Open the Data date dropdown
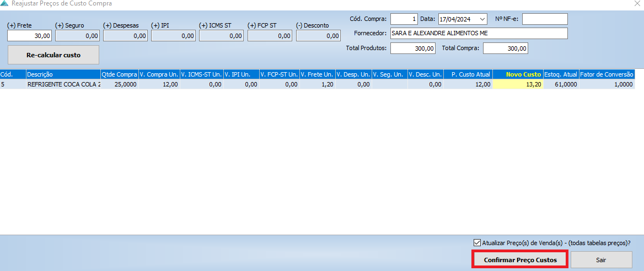The height and width of the screenshot is (271, 644). pos(482,19)
